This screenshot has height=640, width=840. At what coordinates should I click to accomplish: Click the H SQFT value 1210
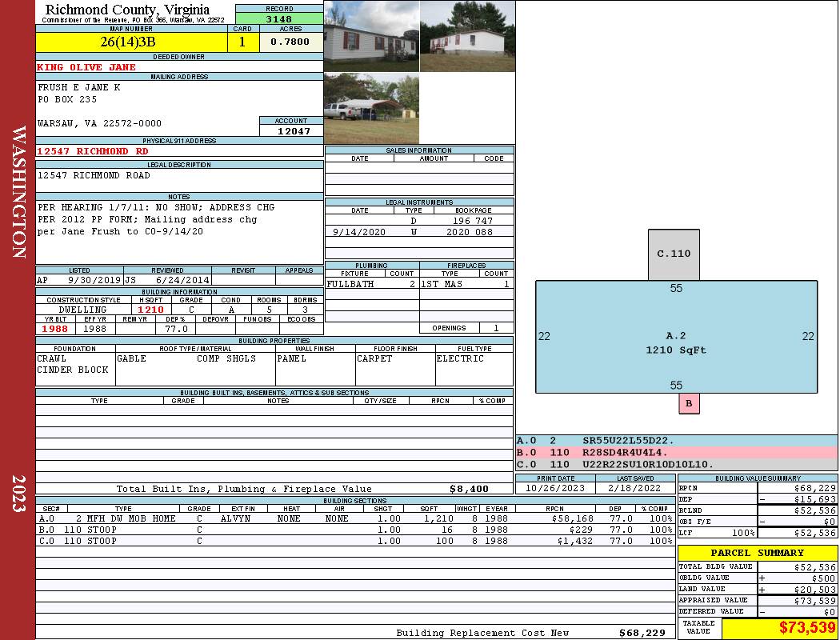point(150,310)
